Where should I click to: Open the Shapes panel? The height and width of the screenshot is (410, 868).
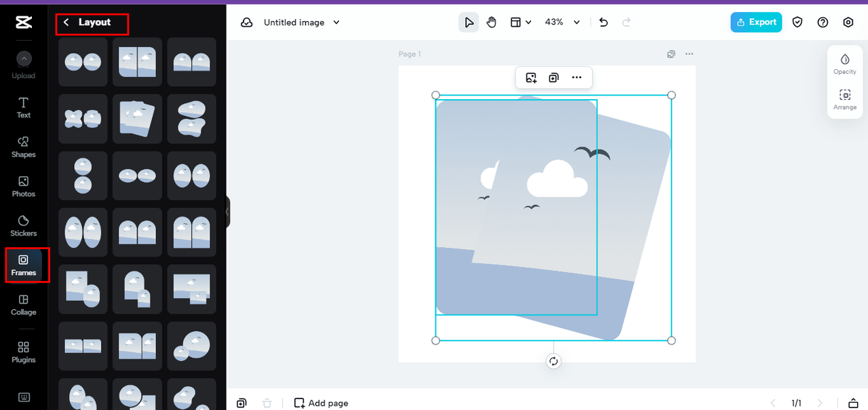(23, 147)
